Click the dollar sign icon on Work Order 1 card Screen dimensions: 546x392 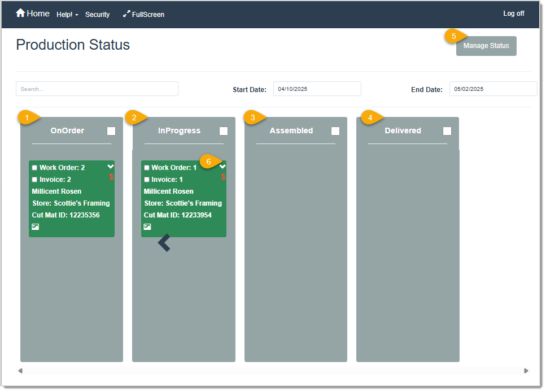(224, 177)
